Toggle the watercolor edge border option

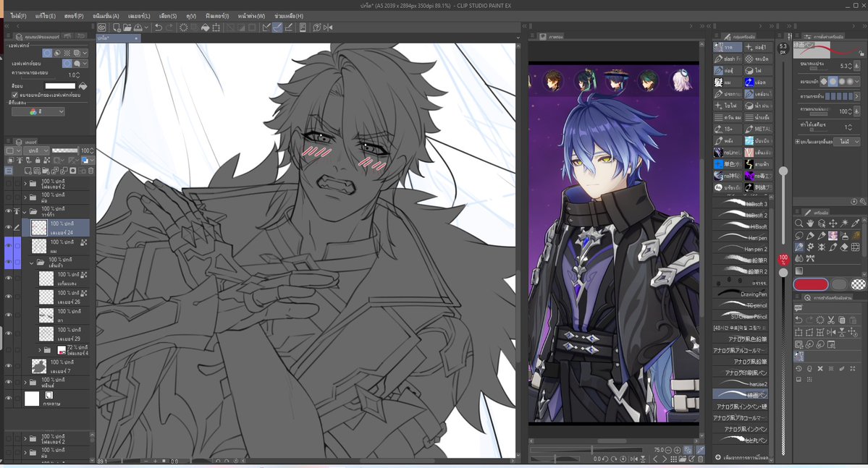click(x=77, y=64)
